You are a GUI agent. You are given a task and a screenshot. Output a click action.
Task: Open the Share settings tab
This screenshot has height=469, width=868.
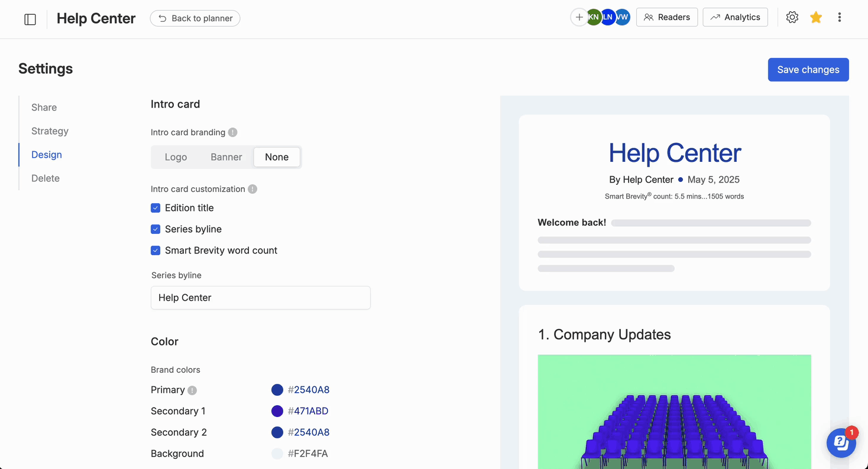44,108
